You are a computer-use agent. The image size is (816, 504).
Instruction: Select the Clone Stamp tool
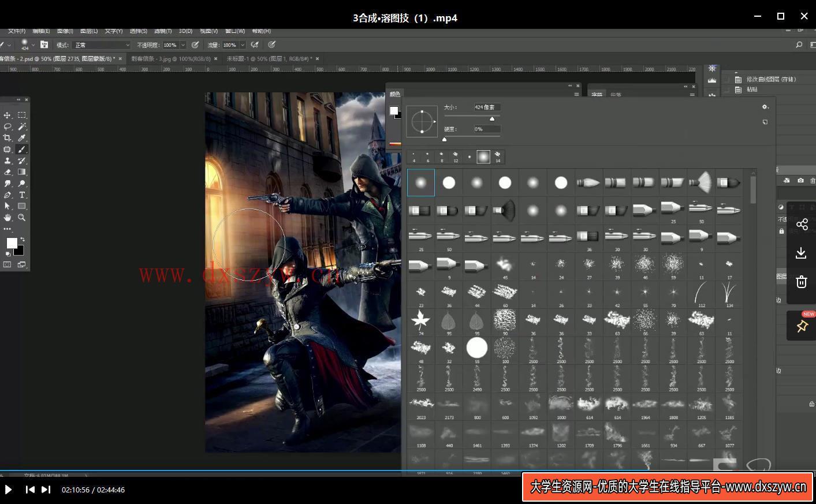point(8,161)
